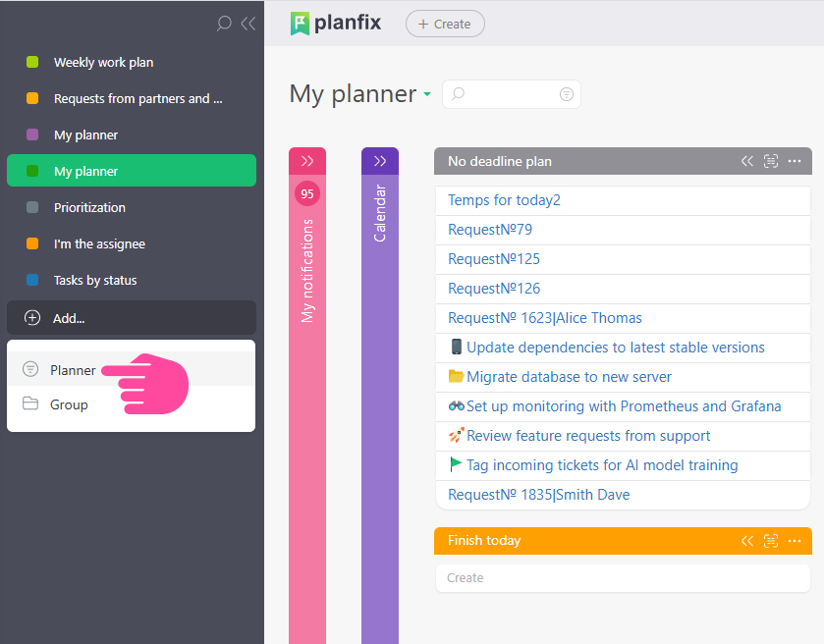Collapse the left sidebar with double chevron
824x644 pixels.
(x=247, y=24)
